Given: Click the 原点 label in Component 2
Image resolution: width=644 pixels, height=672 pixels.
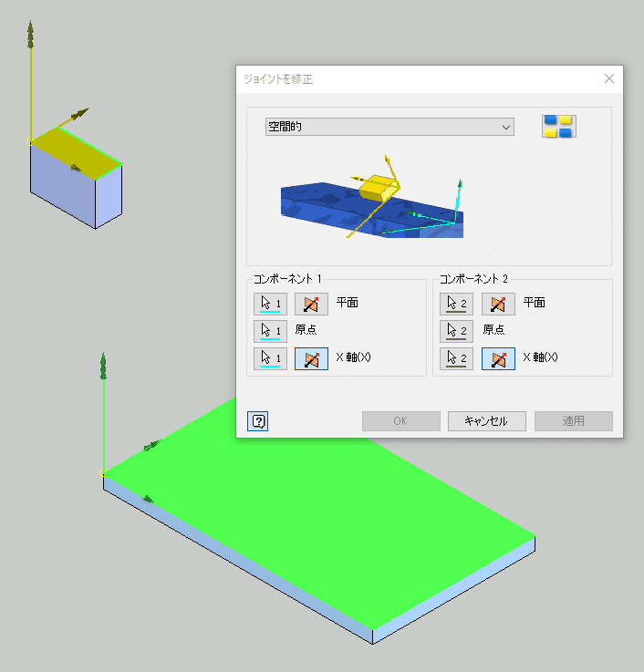Looking at the screenshot, I should [493, 329].
